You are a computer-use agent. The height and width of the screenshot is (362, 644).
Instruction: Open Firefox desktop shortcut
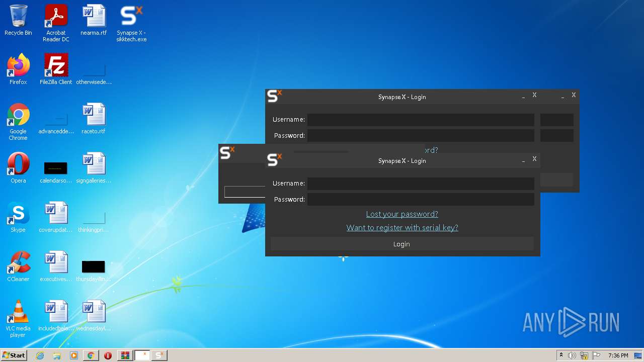click(18, 69)
